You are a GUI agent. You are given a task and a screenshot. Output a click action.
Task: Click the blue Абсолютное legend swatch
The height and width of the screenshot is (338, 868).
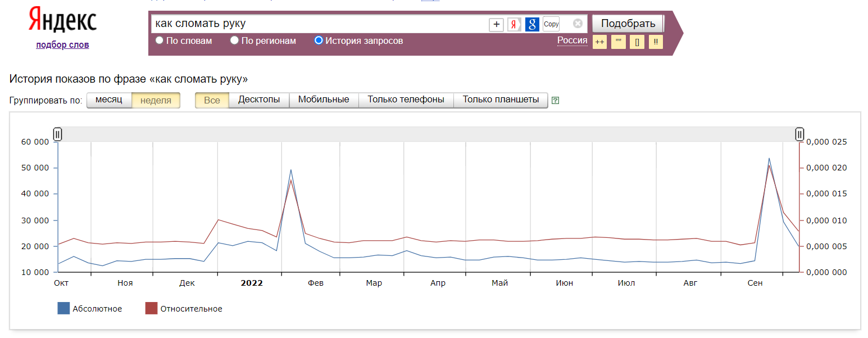63,308
